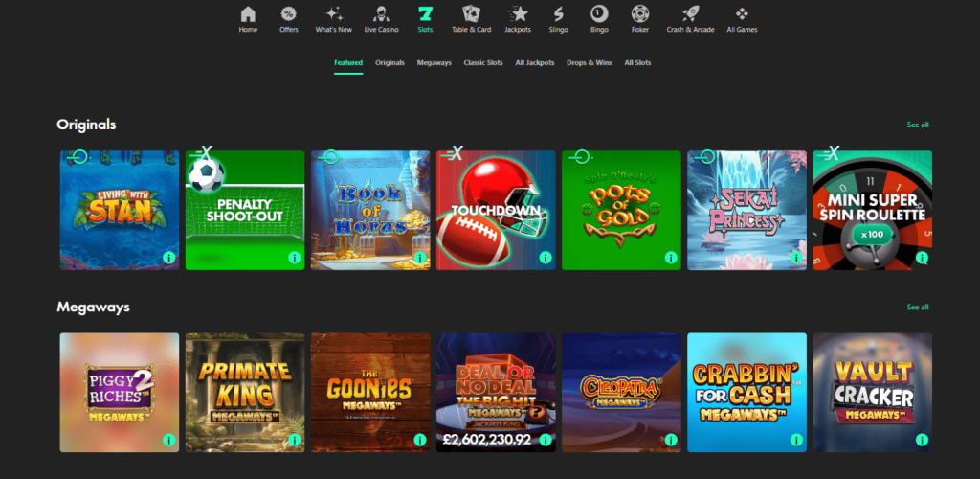
Task: Open the Bingo section
Action: (599, 19)
